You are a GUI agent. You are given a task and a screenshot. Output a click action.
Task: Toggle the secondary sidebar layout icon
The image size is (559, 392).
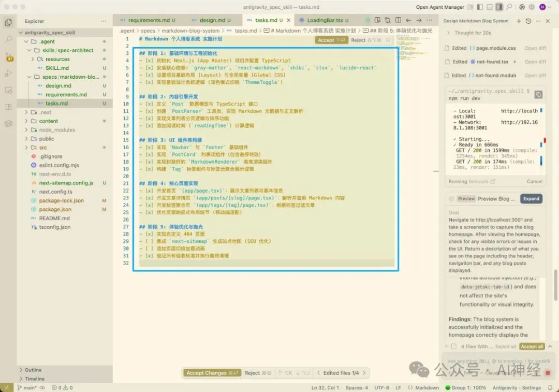click(x=499, y=7)
